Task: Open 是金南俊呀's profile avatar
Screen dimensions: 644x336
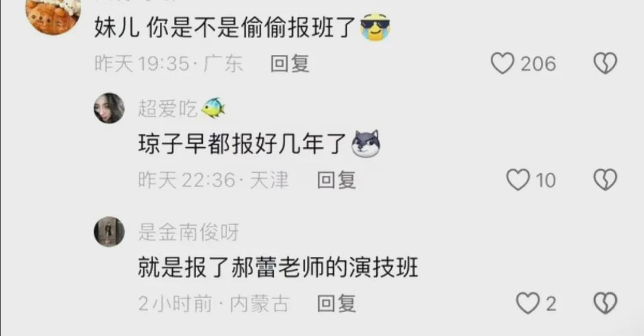Action: click(x=109, y=232)
